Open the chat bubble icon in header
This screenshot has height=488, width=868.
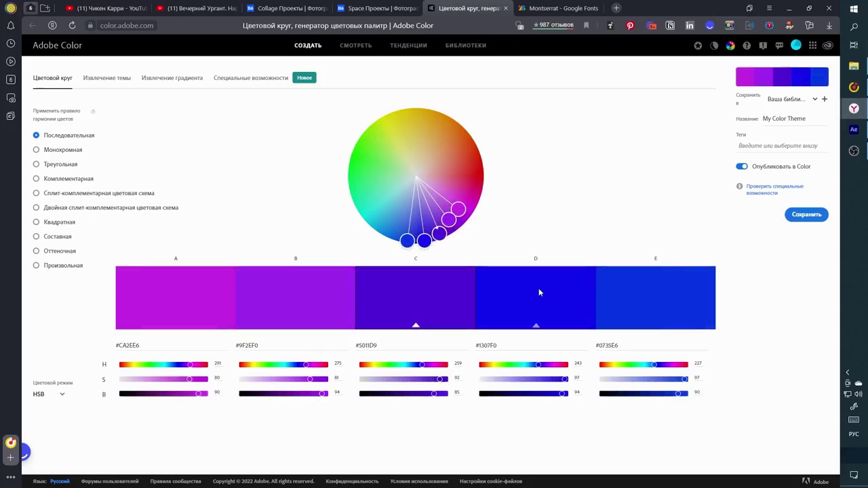click(779, 45)
